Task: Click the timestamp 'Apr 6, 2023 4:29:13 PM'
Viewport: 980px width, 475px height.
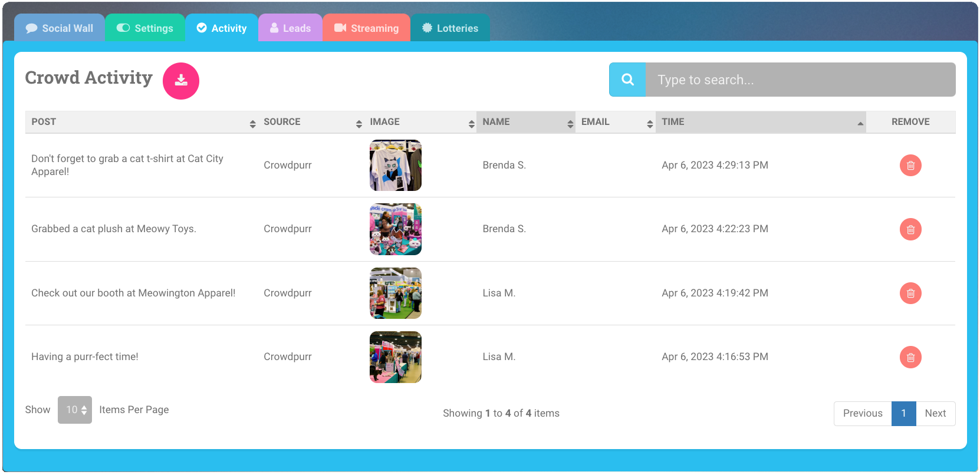Action: tap(715, 165)
